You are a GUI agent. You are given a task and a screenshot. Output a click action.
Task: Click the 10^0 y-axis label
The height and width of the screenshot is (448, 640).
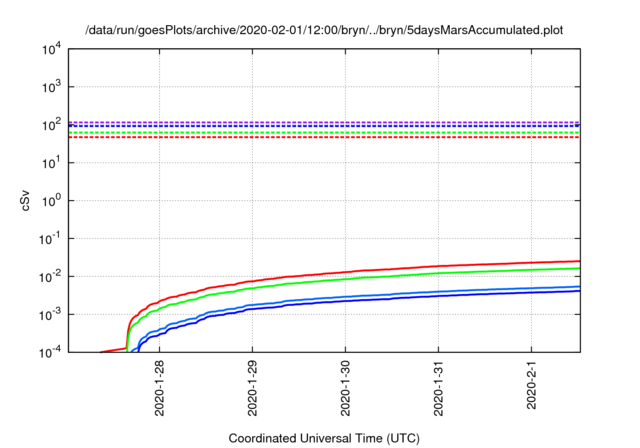51,201
